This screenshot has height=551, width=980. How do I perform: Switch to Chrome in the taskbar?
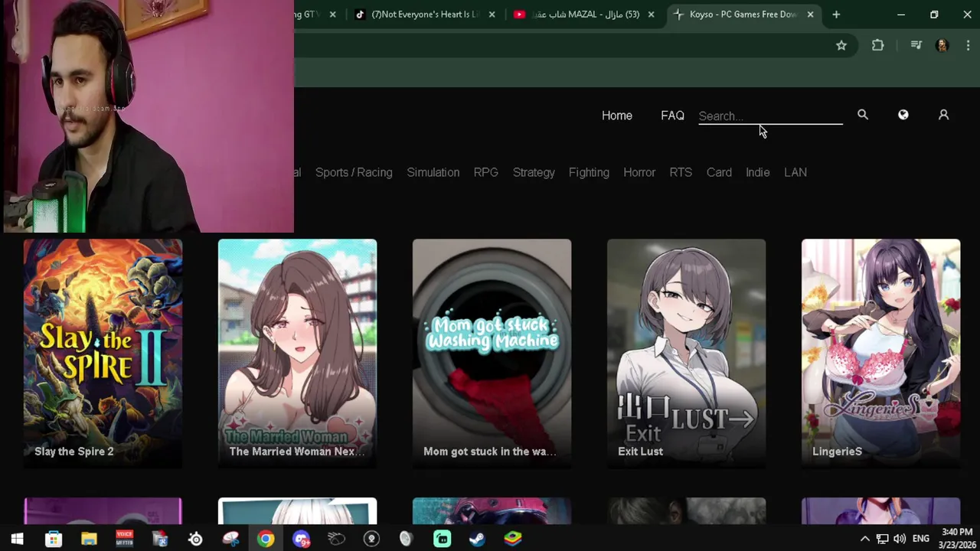[266, 539]
